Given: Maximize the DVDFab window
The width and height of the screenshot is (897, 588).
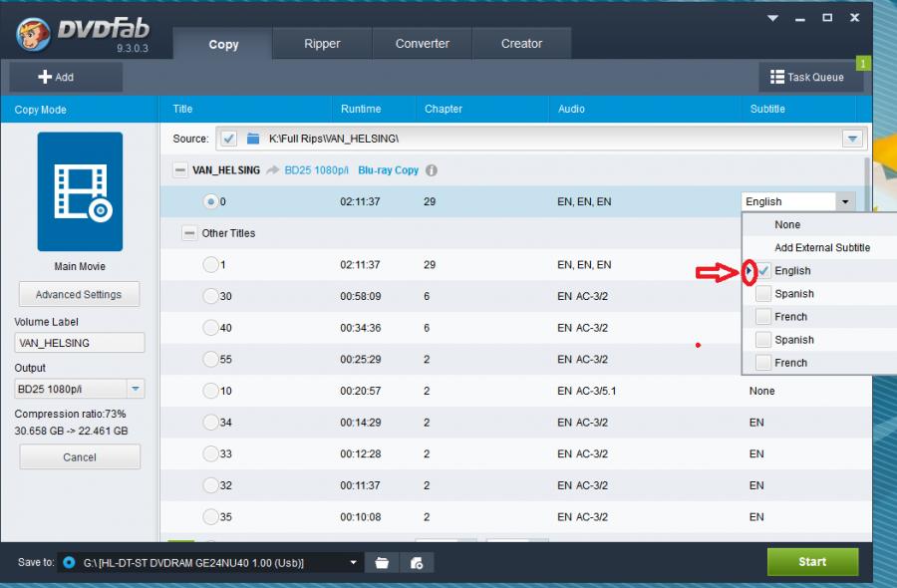Looking at the screenshot, I should (827, 18).
